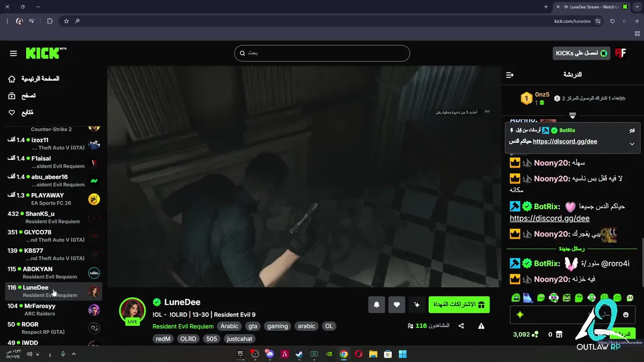This screenshot has height=362, width=644.
Task: Insert the crying green emote
Action: click(x=516, y=298)
